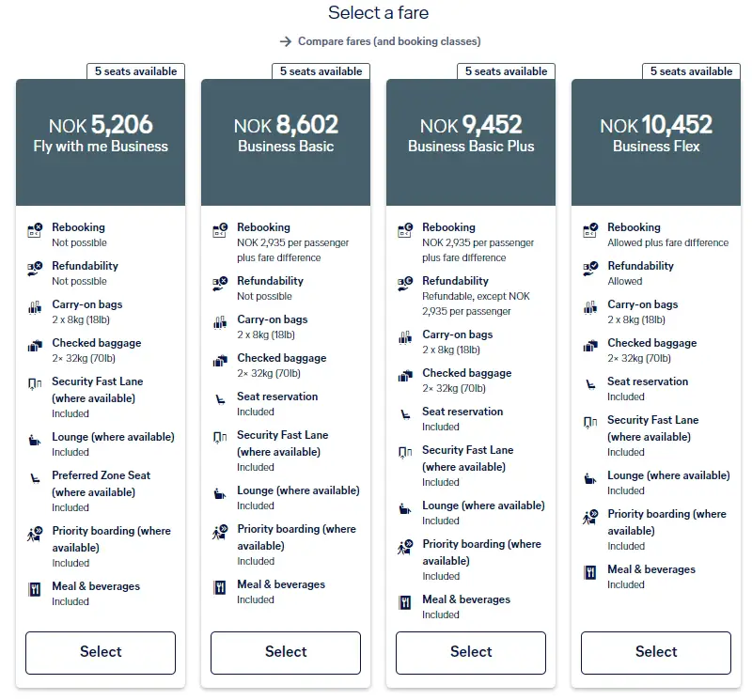Click Preferred Zone Seat icon in Fly with me Business

click(36, 476)
